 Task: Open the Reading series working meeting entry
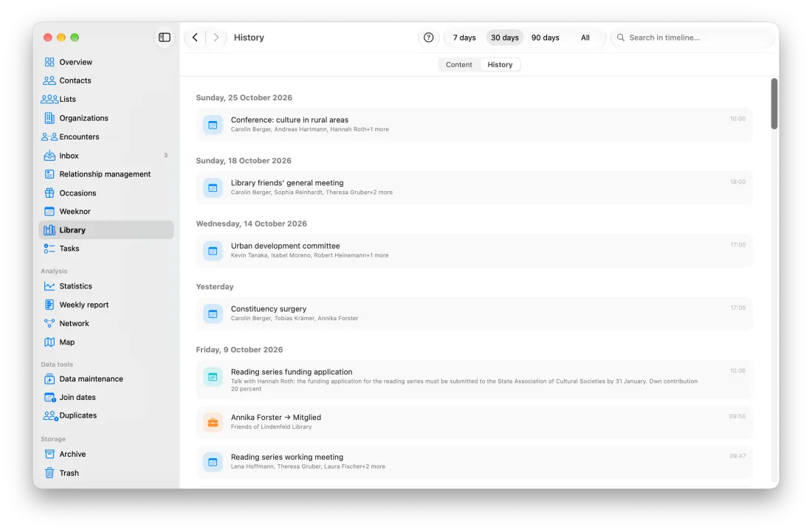(474, 462)
